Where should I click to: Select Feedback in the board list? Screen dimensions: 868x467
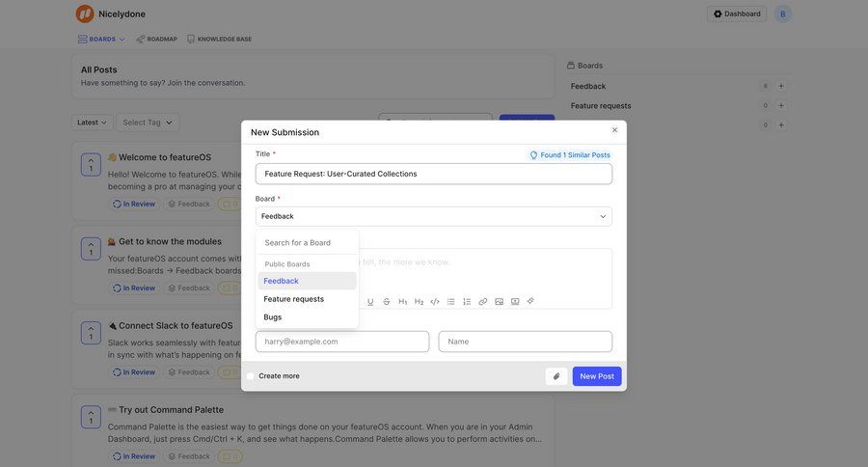tap(308, 281)
